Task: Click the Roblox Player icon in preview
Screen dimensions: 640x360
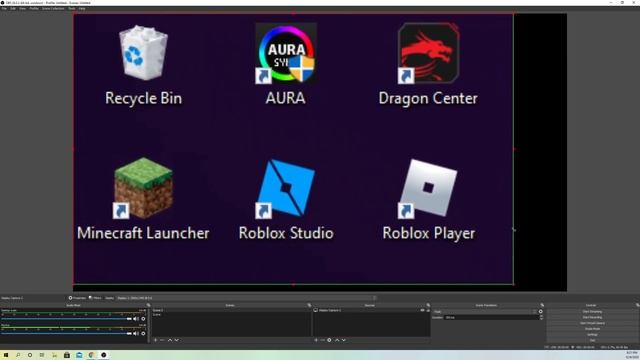Action: click(428, 188)
